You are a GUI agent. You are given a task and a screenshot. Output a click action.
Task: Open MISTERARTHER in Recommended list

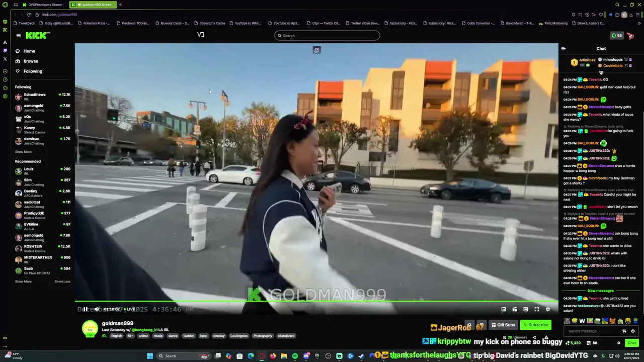pyautogui.click(x=43, y=259)
